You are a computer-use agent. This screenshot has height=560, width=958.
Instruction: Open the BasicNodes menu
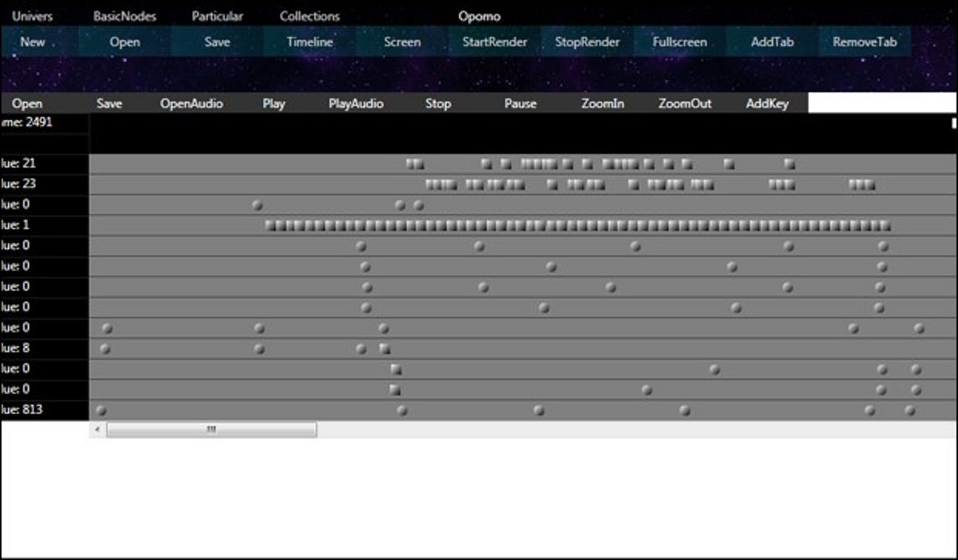tap(125, 16)
